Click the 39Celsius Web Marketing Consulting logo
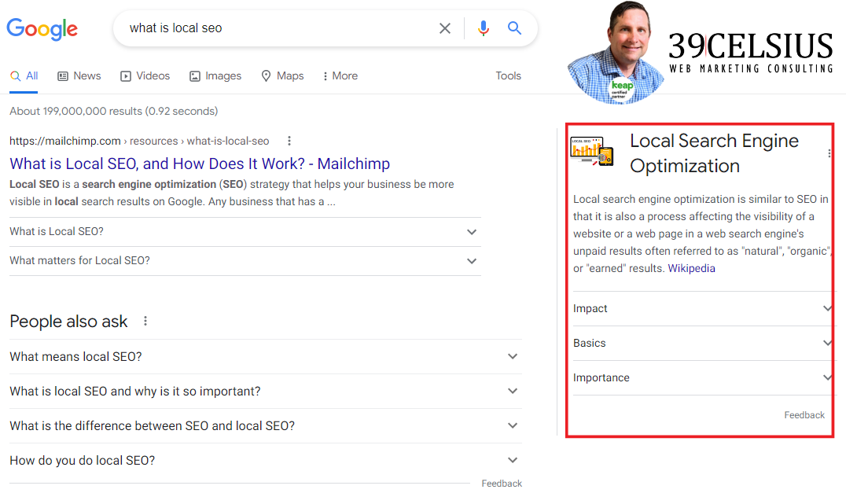The height and width of the screenshot is (504, 846). 751,52
